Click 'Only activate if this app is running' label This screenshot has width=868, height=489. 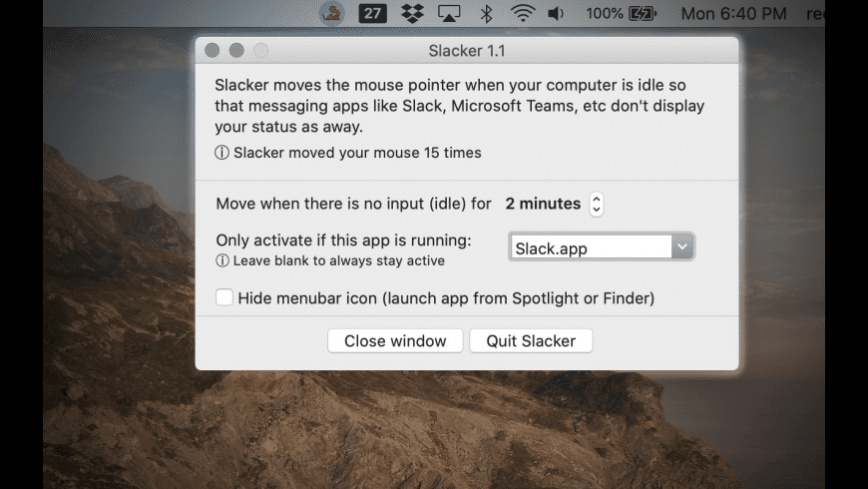344,241
